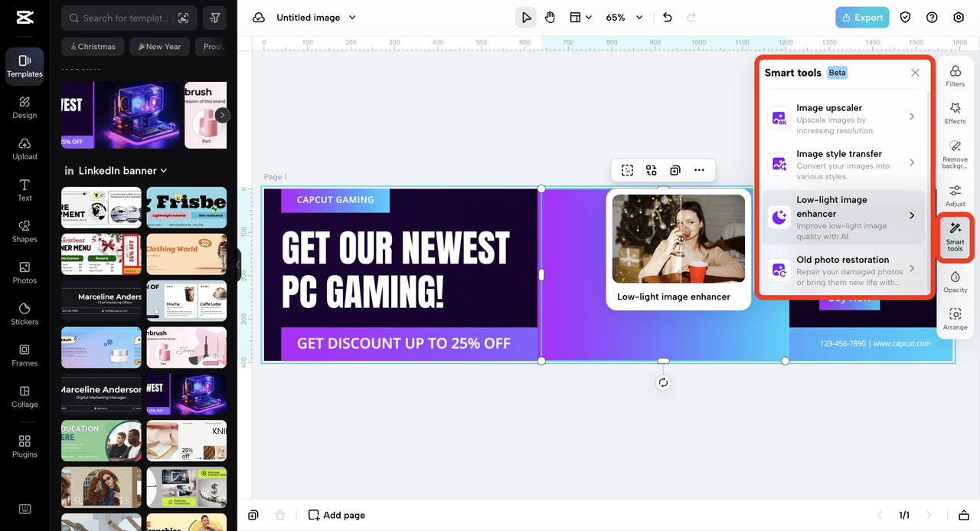The width and height of the screenshot is (980, 531).
Task: Click the duplicate icon in floating toolbar
Action: click(675, 170)
